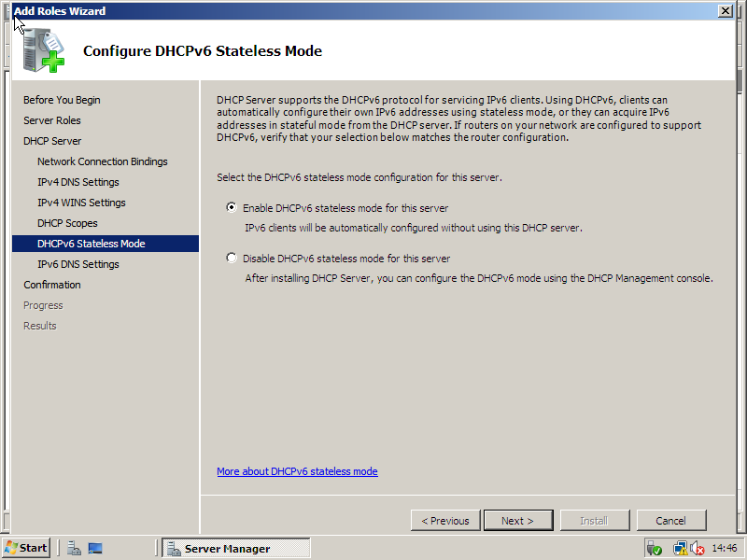
Task: Select Enable DHCPv6 stateless mode radio button
Action: coord(232,208)
